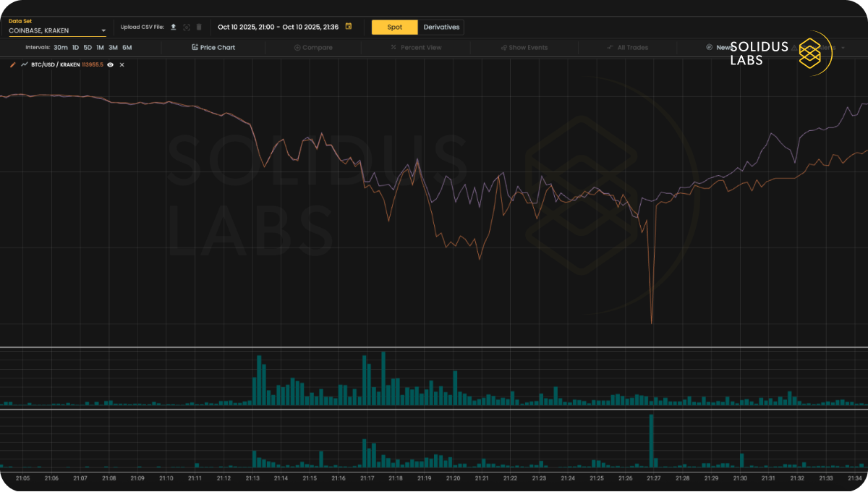Click the Compare plus-circle icon
The image size is (868, 492).
(297, 48)
